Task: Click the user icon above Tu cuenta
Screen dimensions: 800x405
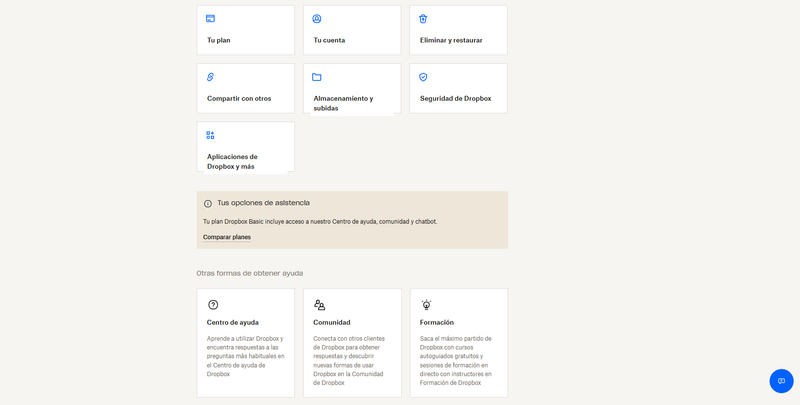Action: tap(317, 18)
